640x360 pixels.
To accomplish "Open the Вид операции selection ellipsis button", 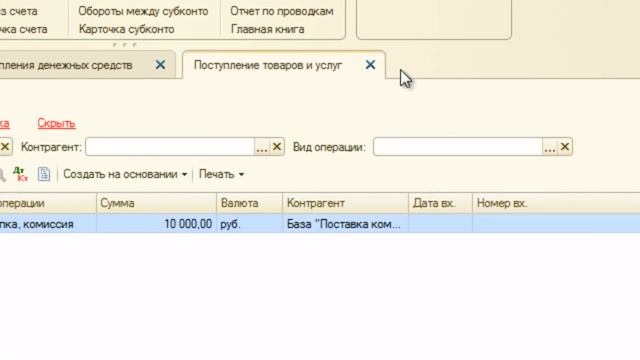I will (x=550, y=147).
